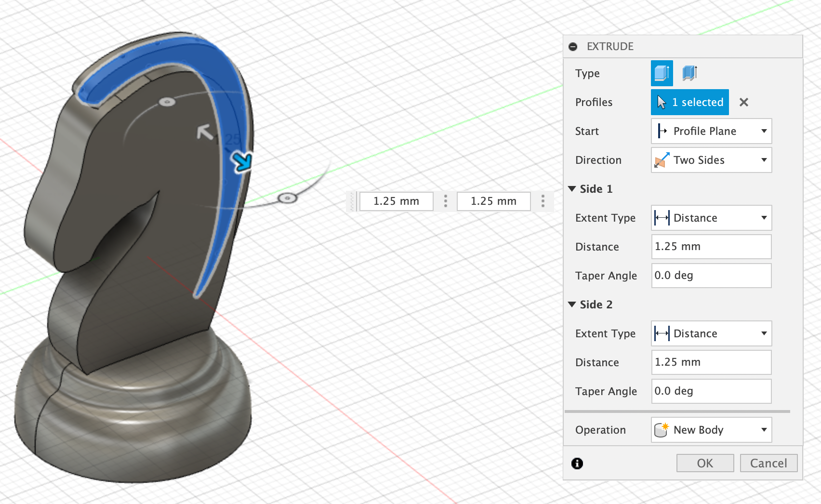Click the 'Direction' label
This screenshot has width=821, height=504.
[598, 160]
